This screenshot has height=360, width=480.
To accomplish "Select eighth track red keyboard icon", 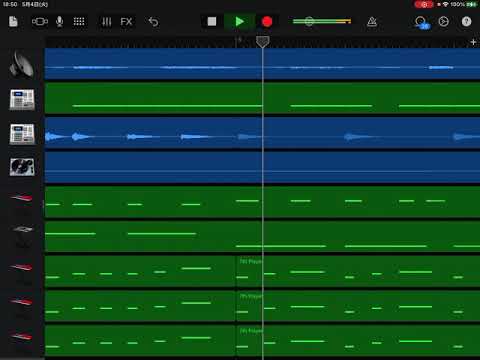I will tap(22, 302).
